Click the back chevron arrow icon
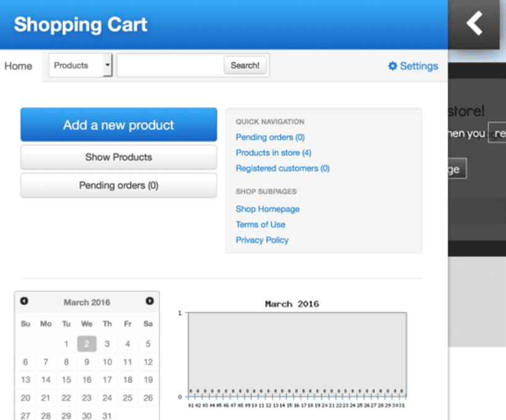The height and width of the screenshot is (420, 506). coord(474,23)
